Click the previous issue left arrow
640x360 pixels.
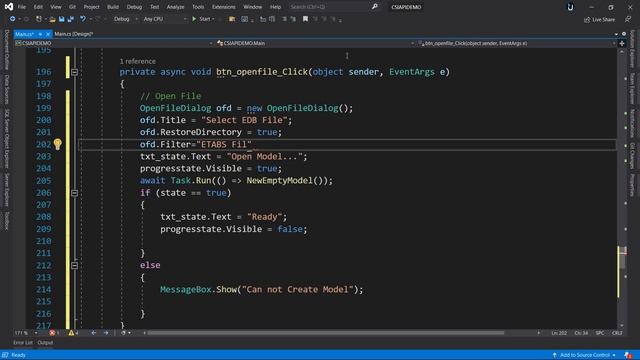pos(93,333)
